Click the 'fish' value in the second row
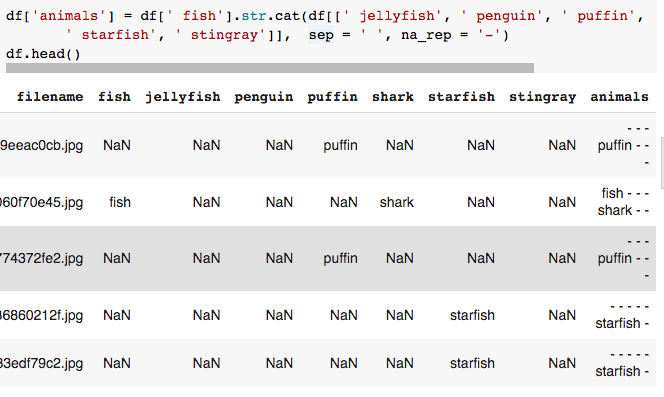The image size is (664, 397). [x=120, y=202]
